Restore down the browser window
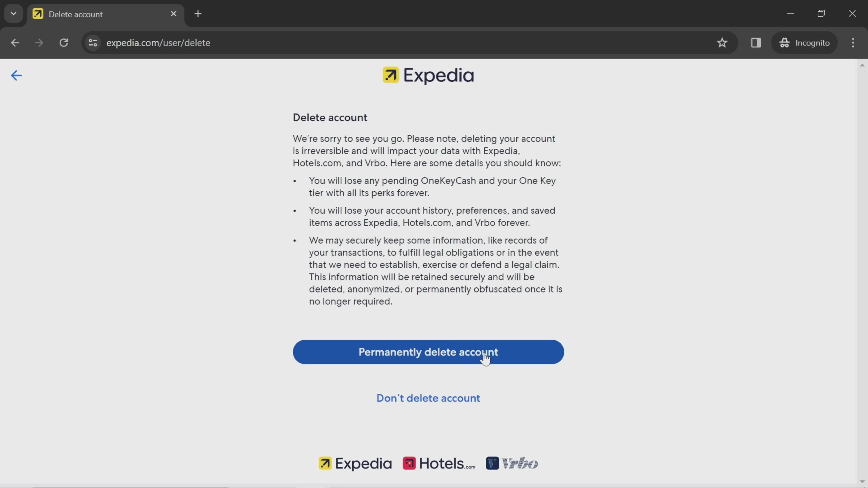Image resolution: width=868 pixels, height=488 pixels. pyautogui.click(x=821, y=14)
